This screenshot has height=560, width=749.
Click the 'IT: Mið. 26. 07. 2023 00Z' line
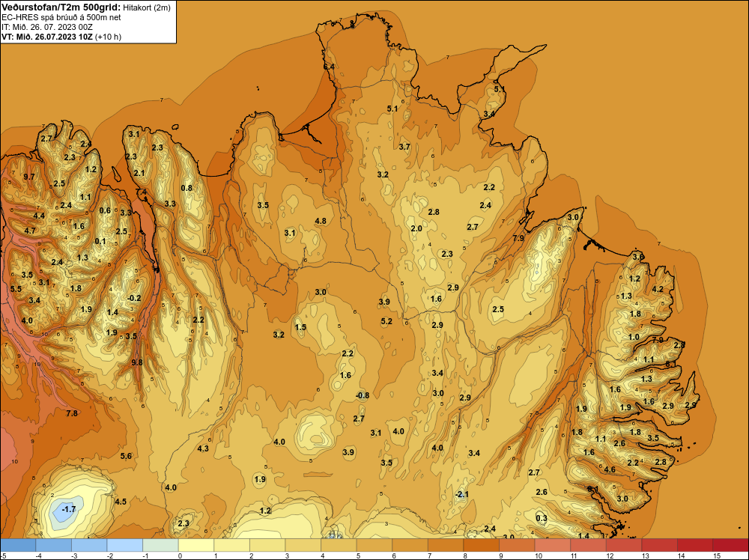(x=46, y=27)
